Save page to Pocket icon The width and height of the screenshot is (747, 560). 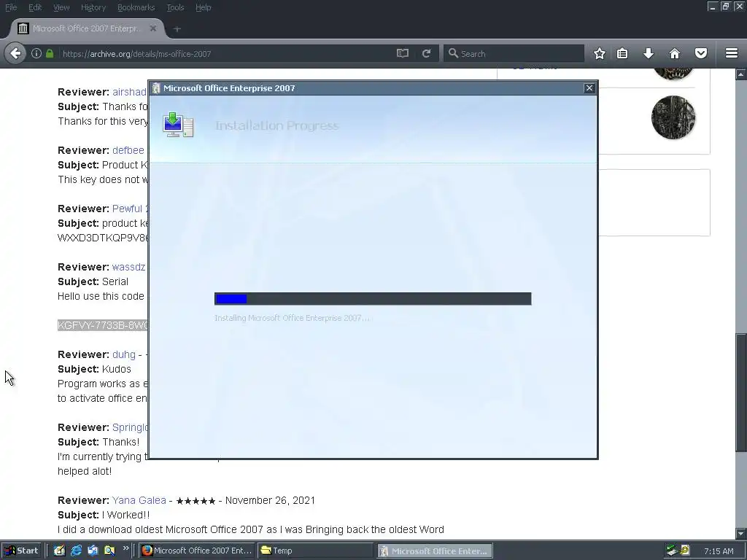[x=701, y=53]
